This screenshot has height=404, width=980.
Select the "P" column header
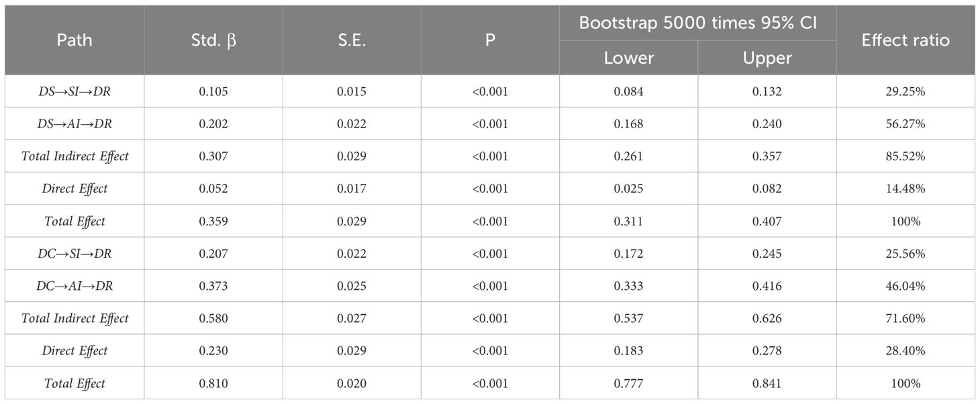490,40
